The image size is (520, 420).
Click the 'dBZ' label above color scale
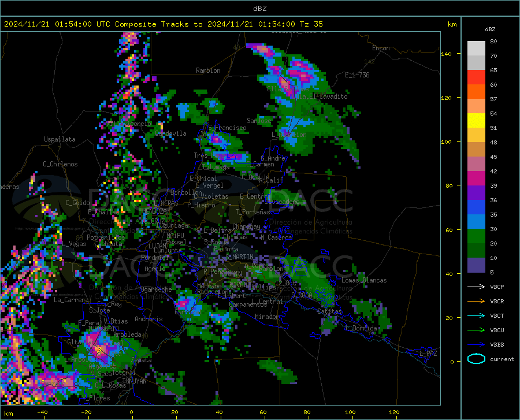(490, 29)
